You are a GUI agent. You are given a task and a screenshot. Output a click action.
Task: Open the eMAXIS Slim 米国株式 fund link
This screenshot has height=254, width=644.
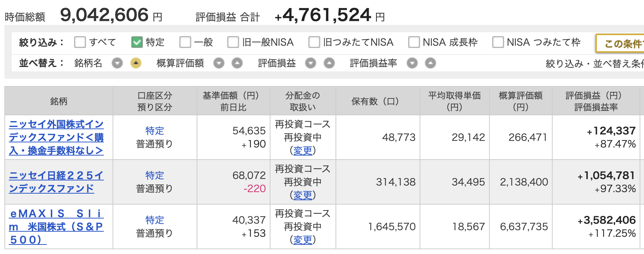[x=56, y=227]
